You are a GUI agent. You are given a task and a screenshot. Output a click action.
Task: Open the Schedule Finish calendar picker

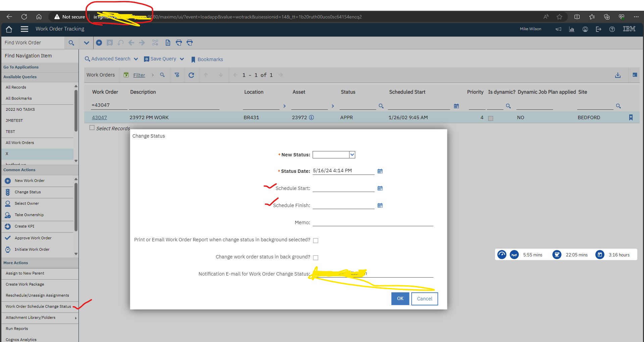coord(380,205)
